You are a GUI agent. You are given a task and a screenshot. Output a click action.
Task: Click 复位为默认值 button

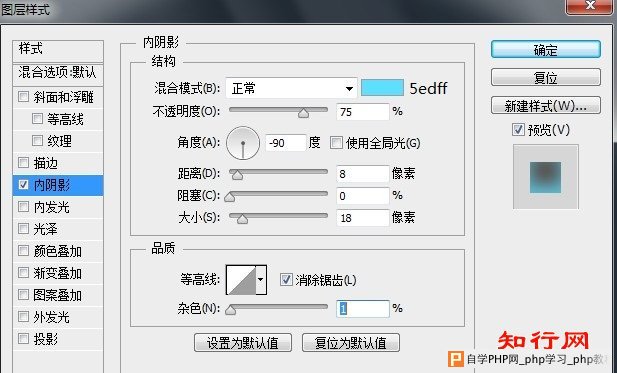point(351,343)
